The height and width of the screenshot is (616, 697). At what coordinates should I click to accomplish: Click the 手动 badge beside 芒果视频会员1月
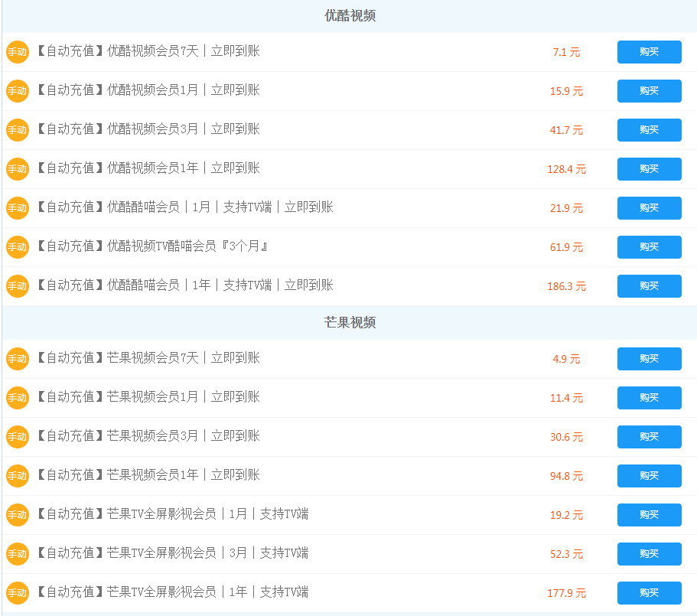pyautogui.click(x=18, y=398)
